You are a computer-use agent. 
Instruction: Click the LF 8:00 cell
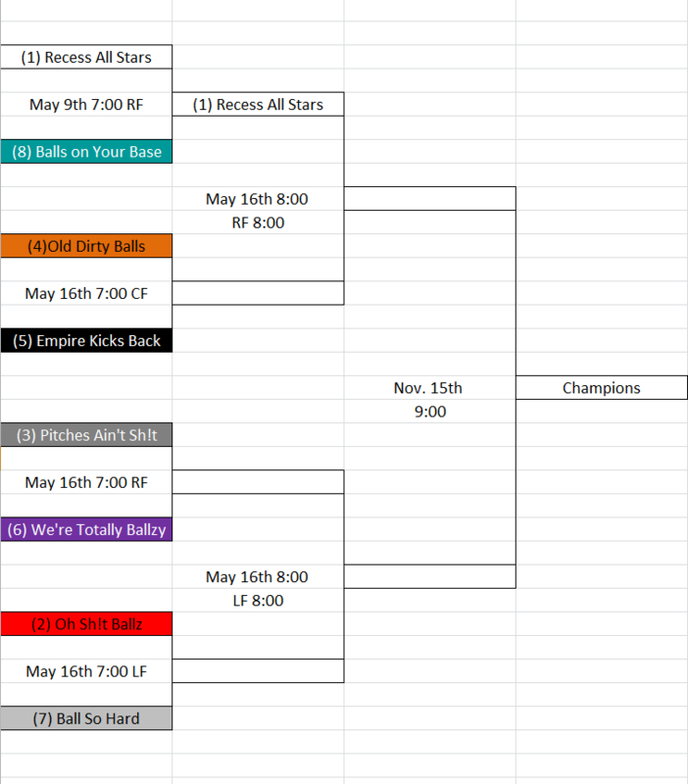pyautogui.click(x=258, y=601)
